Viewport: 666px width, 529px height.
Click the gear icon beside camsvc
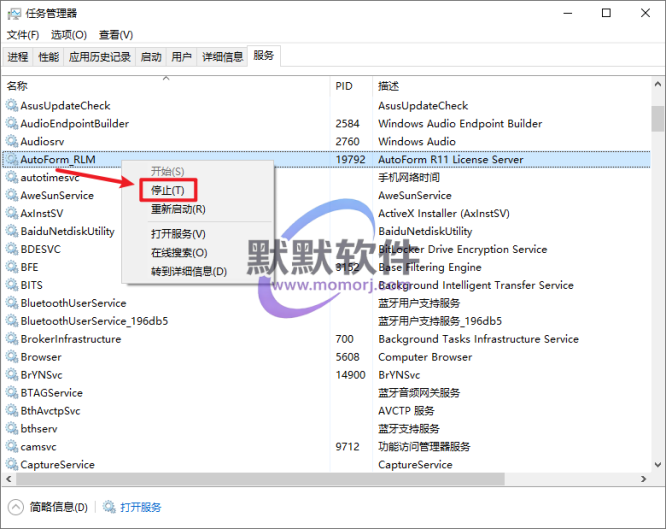point(12,447)
